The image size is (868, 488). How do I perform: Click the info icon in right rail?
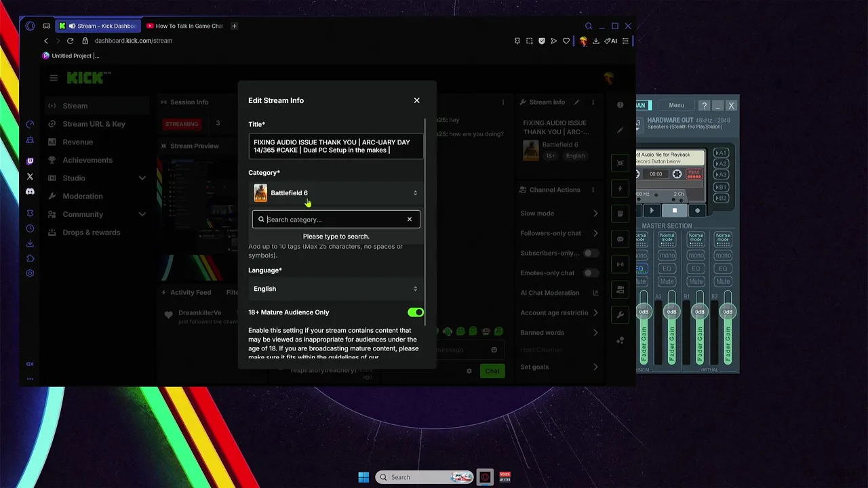620,105
